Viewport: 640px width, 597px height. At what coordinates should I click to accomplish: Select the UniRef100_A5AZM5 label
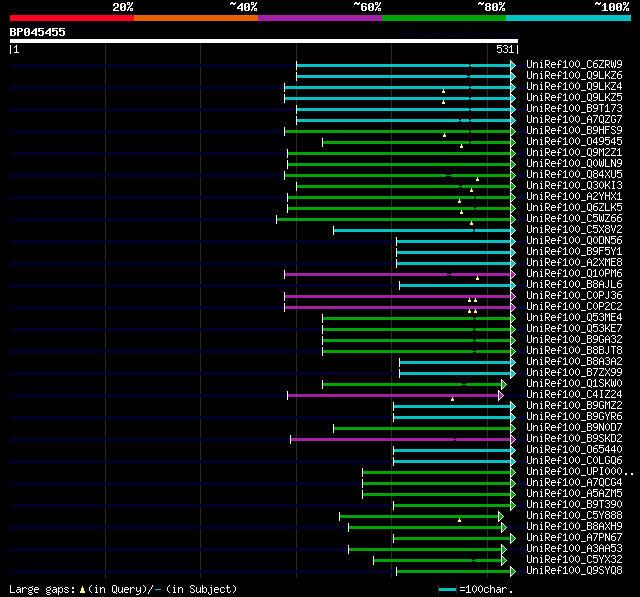pyautogui.click(x=574, y=494)
